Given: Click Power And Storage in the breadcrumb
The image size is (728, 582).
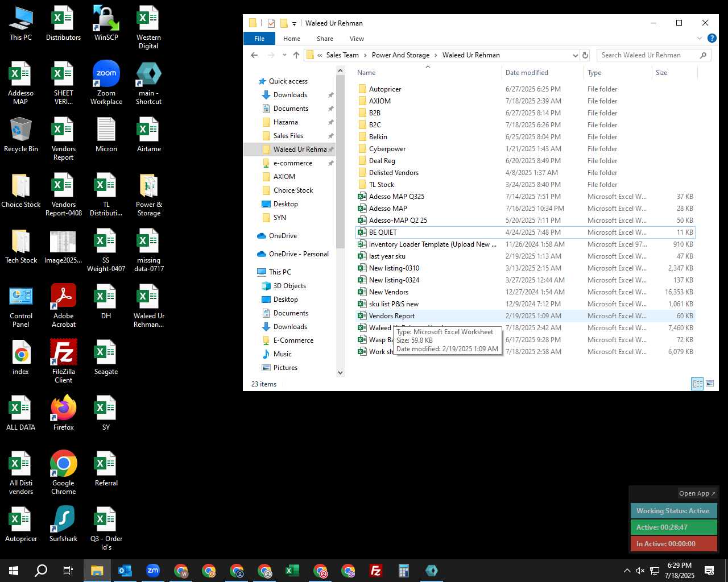Looking at the screenshot, I should pyautogui.click(x=400, y=55).
